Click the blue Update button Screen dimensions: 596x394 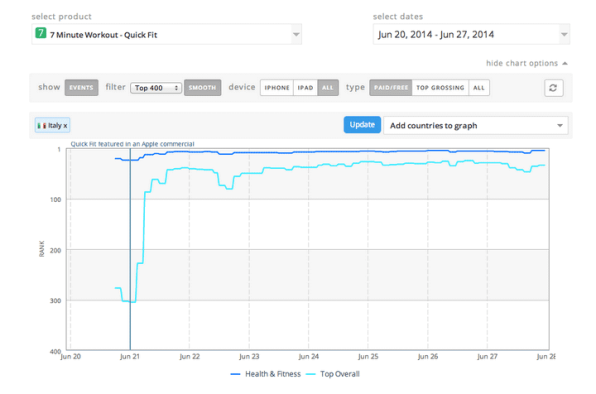(362, 125)
